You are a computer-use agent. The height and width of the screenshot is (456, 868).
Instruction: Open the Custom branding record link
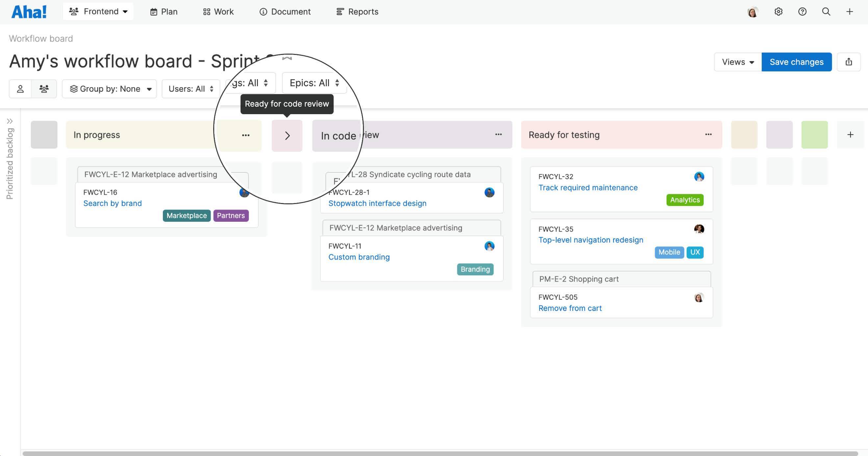(359, 257)
